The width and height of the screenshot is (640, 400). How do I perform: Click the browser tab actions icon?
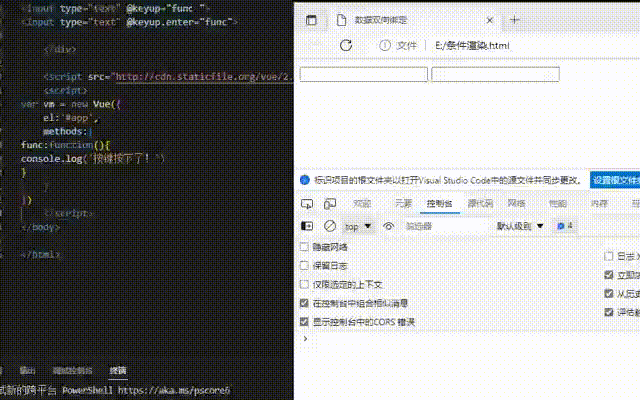click(311, 20)
